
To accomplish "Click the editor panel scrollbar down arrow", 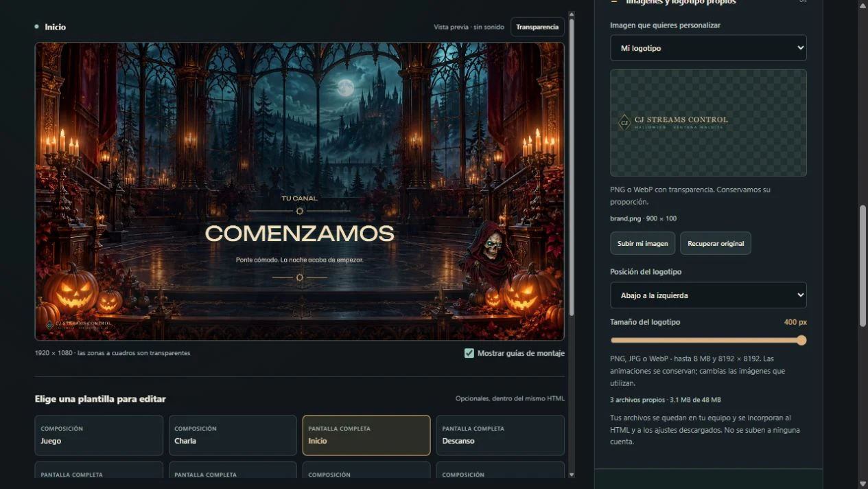I will click(x=572, y=474).
